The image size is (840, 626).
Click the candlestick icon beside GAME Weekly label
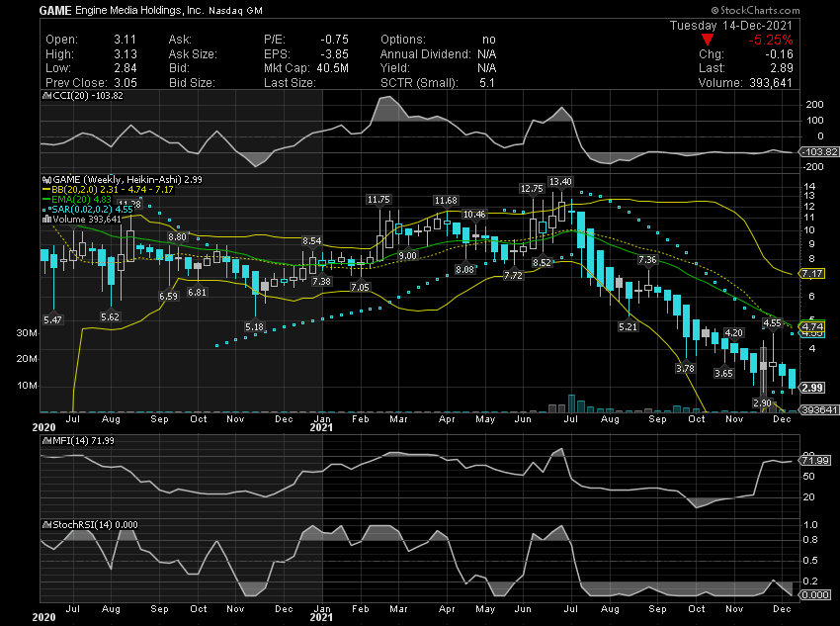click(46, 180)
